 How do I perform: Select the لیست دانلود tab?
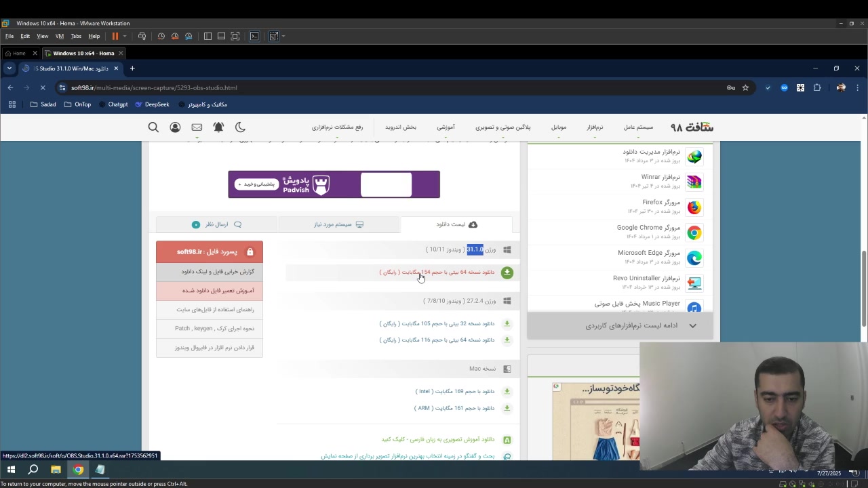456,224
